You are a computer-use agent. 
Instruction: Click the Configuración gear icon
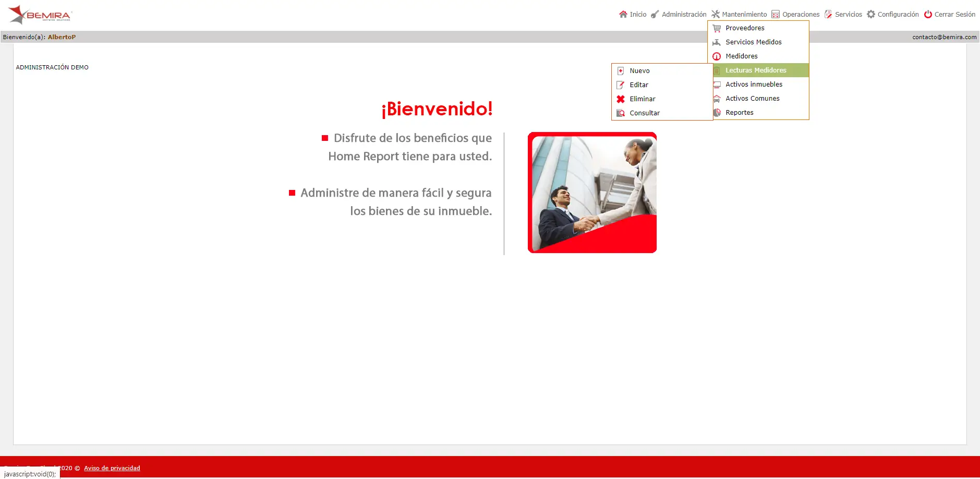click(871, 14)
